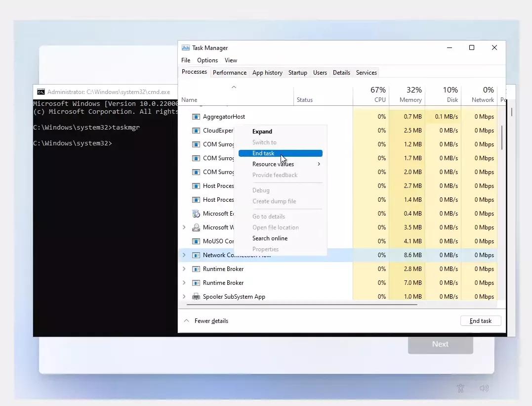Click the cmd.exe title bar icon
532x406 pixels.
(x=41, y=91)
